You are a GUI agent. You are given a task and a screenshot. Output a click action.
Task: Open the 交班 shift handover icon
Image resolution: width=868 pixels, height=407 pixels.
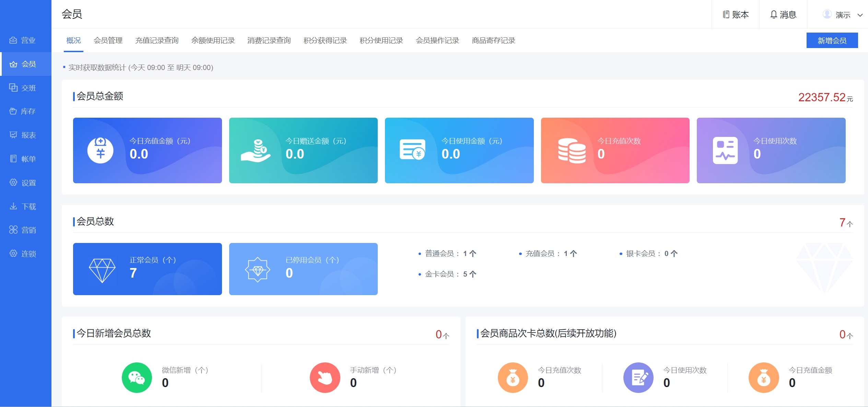click(13, 88)
